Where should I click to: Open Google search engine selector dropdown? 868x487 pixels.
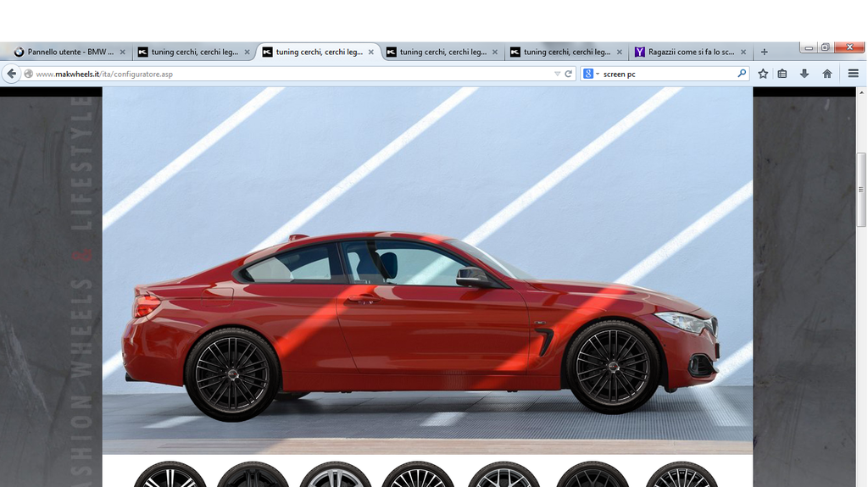point(591,74)
